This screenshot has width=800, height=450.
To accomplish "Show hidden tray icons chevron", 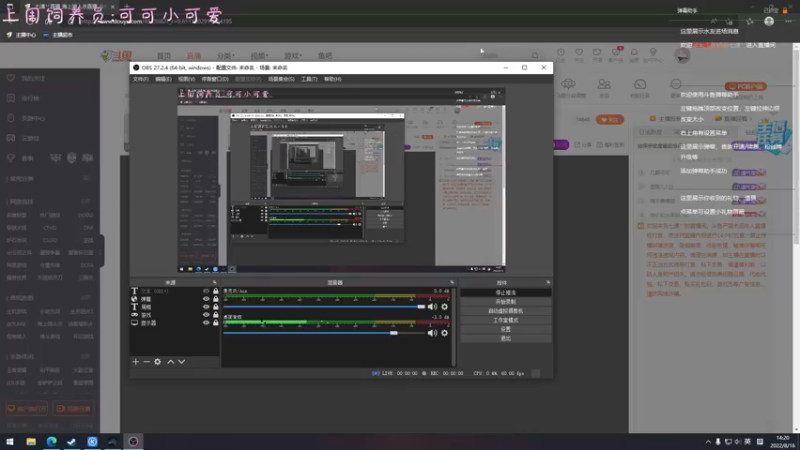I will [x=708, y=442].
